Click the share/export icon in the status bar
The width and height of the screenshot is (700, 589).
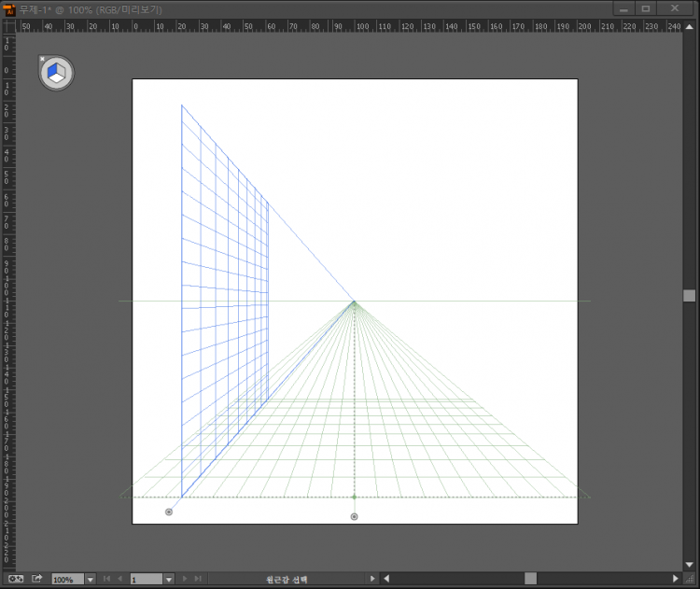click(x=37, y=579)
